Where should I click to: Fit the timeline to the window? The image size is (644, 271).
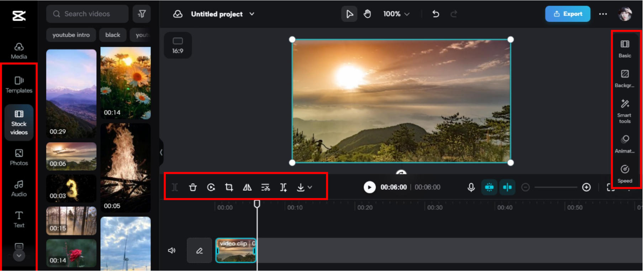611,187
